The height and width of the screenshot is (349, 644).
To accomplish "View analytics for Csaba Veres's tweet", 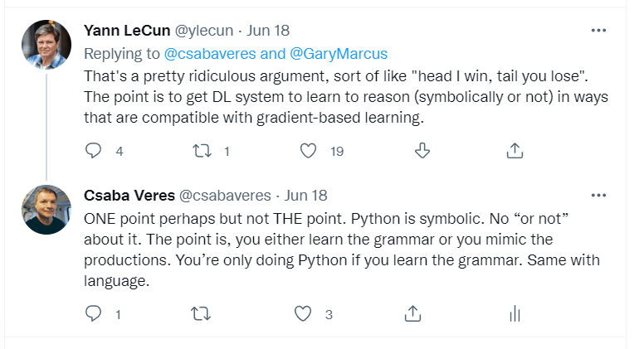I will click(515, 314).
